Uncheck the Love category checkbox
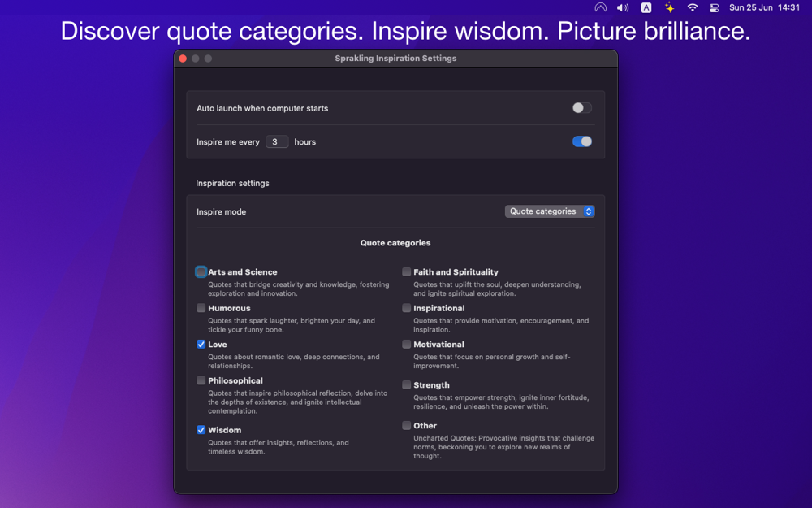Viewport: 812px width, 508px height. click(x=201, y=344)
